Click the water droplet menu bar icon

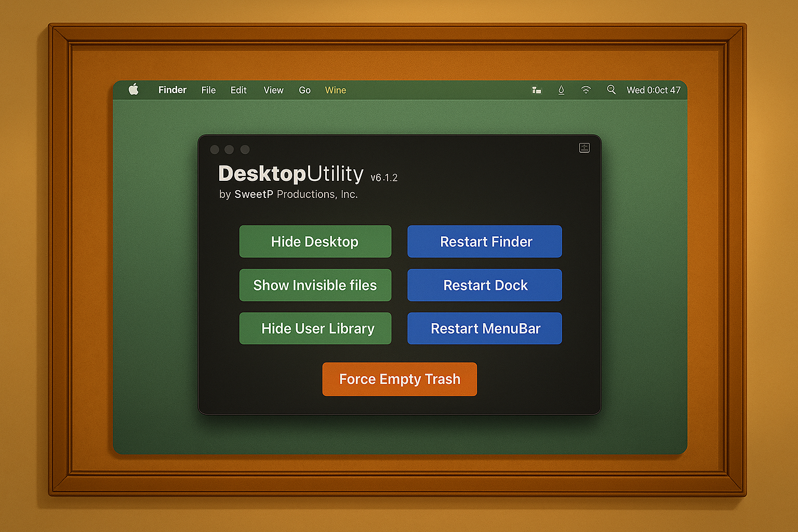point(561,90)
